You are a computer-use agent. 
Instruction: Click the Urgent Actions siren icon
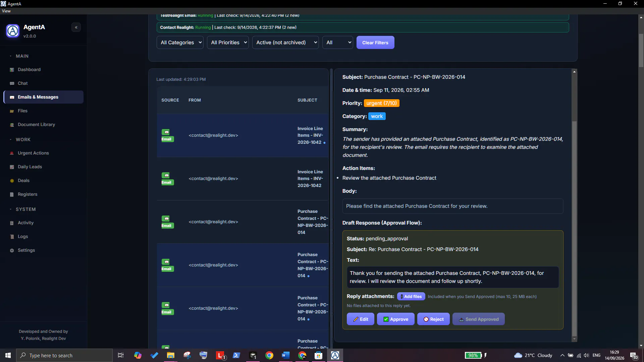click(x=12, y=154)
